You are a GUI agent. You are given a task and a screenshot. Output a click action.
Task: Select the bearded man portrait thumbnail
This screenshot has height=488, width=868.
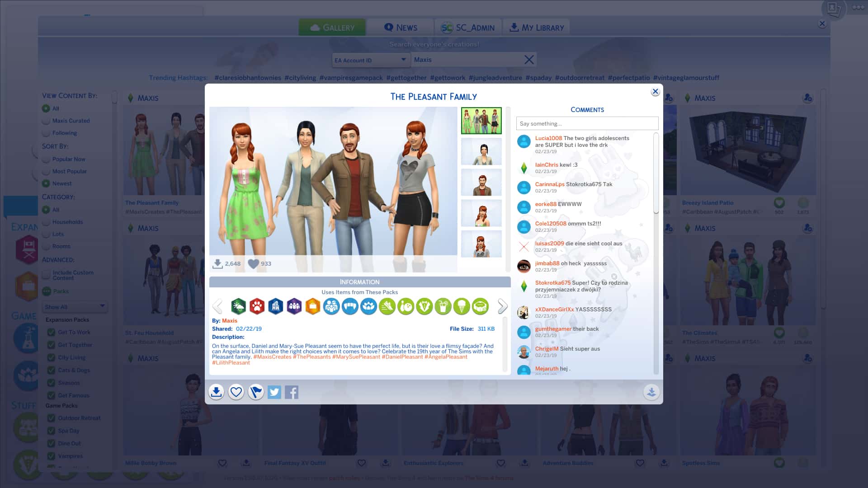pos(481,182)
